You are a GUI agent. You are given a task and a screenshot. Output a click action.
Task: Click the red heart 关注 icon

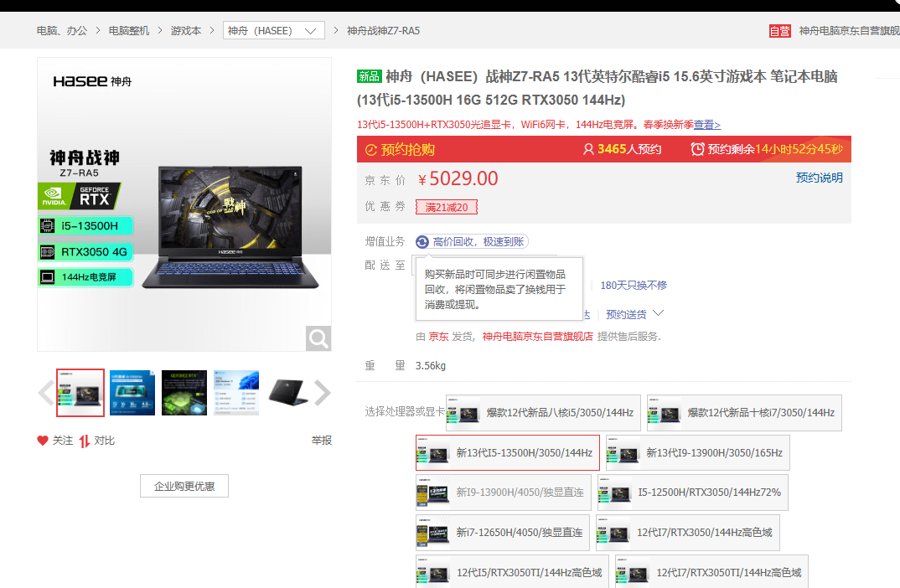coord(43,441)
